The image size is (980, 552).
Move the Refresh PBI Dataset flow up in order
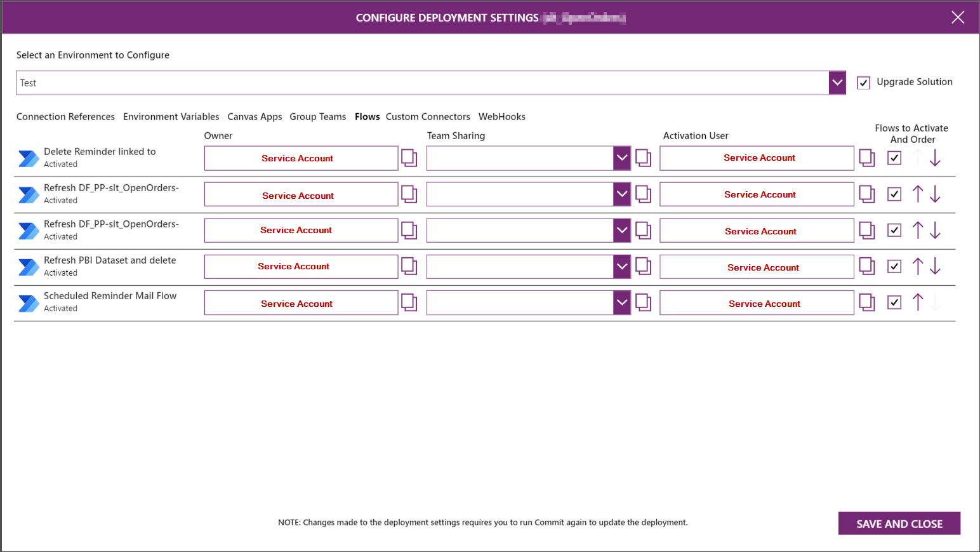[917, 266]
